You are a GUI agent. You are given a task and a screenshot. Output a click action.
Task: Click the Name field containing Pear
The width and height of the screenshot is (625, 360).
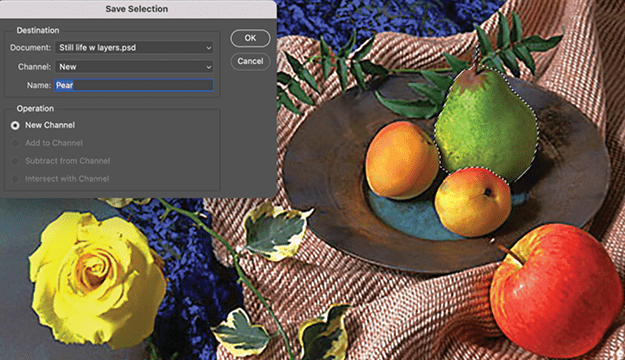click(134, 85)
